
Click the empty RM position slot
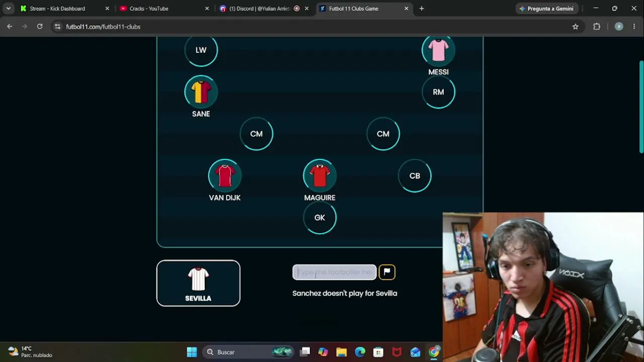click(x=438, y=92)
